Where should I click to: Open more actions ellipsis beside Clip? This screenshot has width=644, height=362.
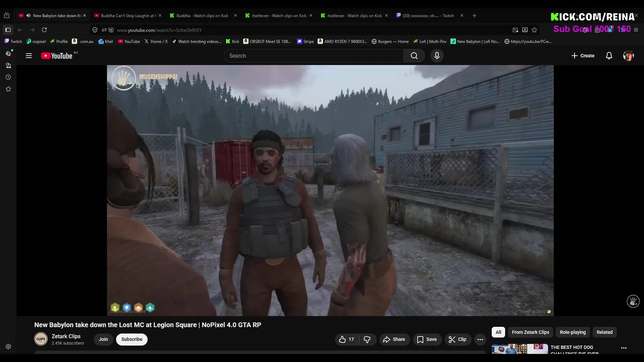click(x=480, y=339)
